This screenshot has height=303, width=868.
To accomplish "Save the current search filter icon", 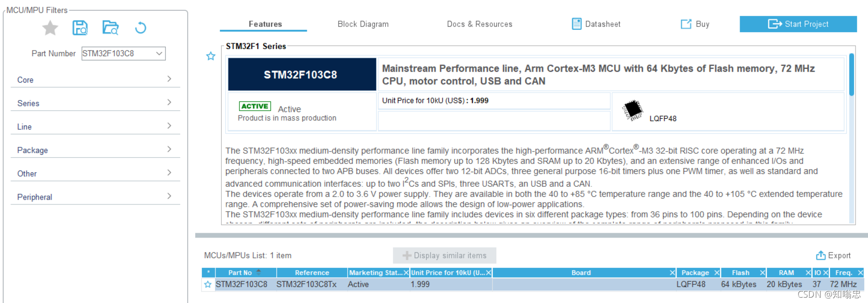I will [80, 28].
